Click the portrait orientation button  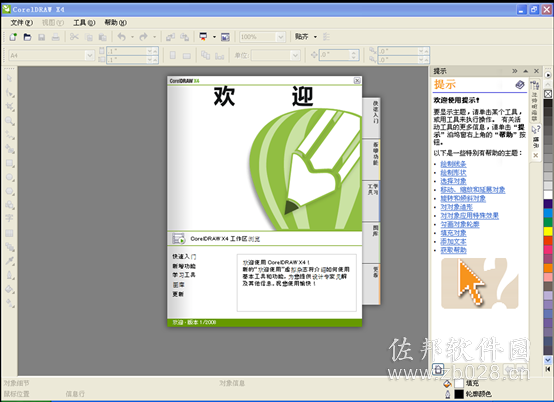[173, 55]
